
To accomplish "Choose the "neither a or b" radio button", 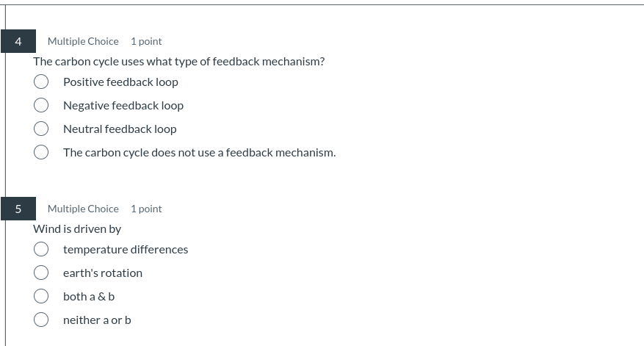I will [41, 320].
